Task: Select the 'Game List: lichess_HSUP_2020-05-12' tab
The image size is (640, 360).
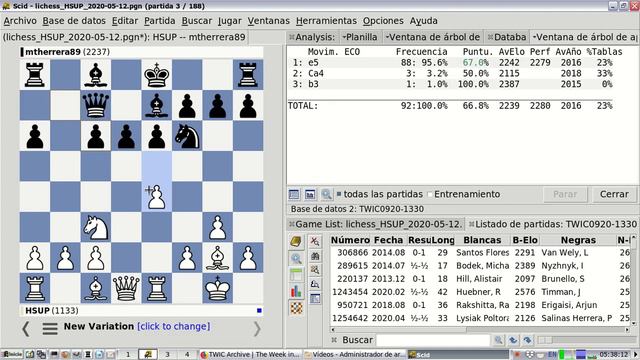Action: click(376, 224)
